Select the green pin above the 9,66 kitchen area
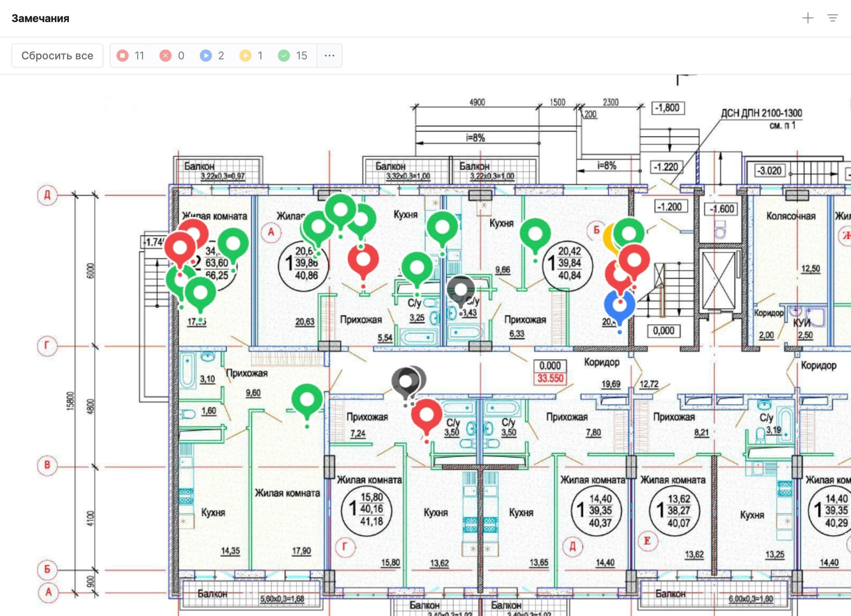851x616 pixels. pos(535,234)
